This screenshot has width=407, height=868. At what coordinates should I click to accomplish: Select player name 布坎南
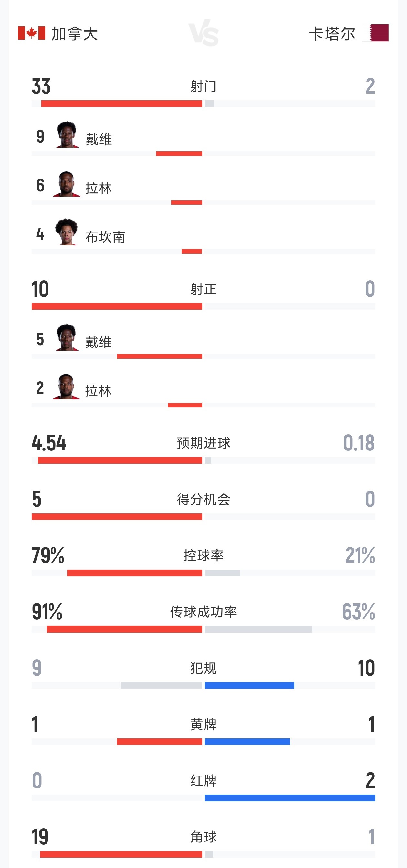point(105,237)
